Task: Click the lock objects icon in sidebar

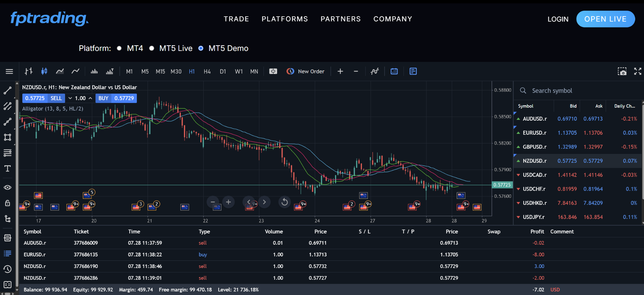Action: coord(8,203)
